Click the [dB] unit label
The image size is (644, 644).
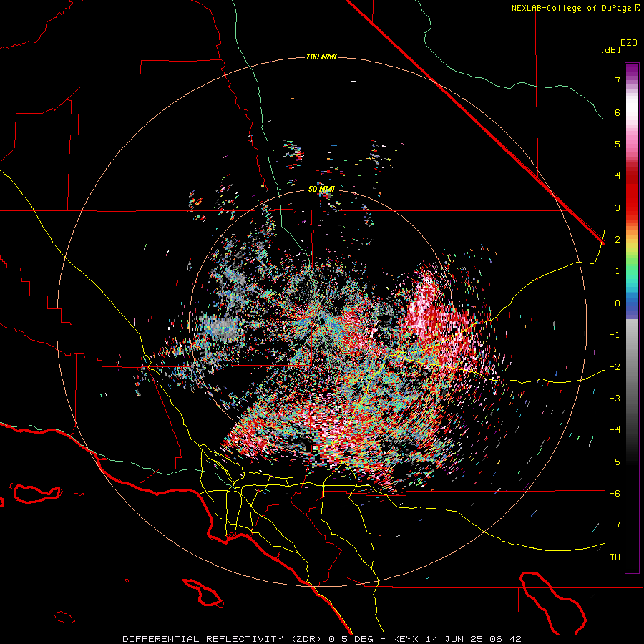coord(610,50)
